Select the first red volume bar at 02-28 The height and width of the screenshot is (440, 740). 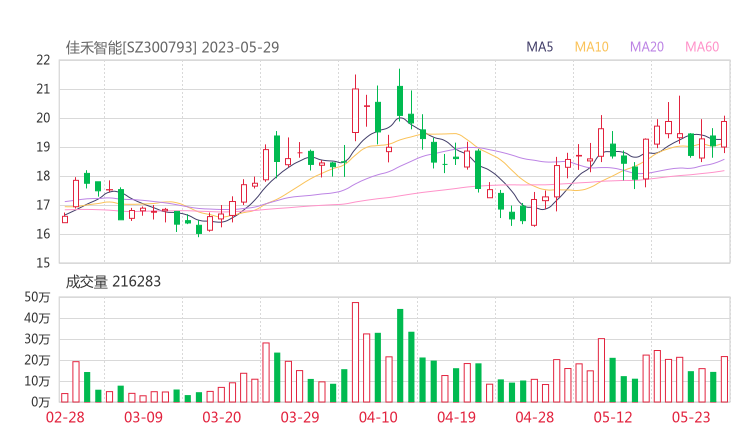point(65,398)
